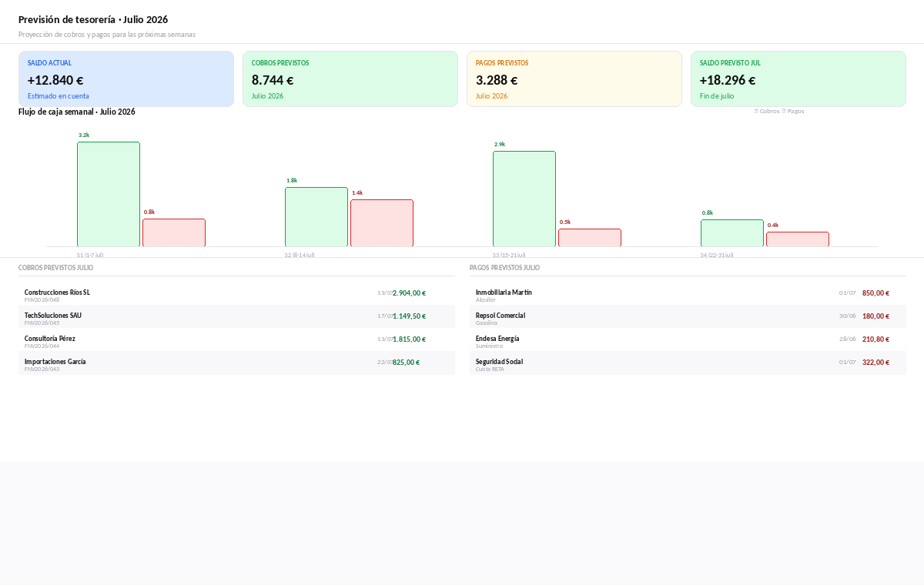The image size is (924, 585).
Task: Select the Pagos previstos summary card
Action: coord(574,79)
